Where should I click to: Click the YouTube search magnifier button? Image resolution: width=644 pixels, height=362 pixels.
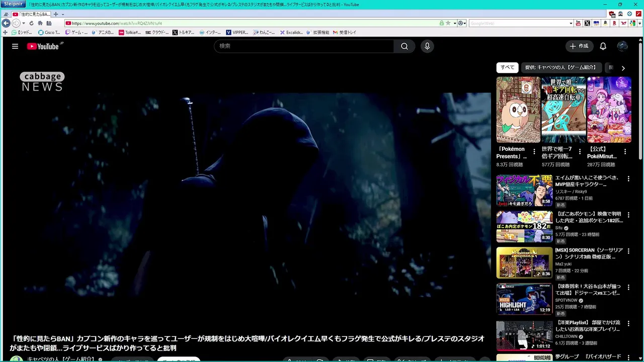[405, 46]
